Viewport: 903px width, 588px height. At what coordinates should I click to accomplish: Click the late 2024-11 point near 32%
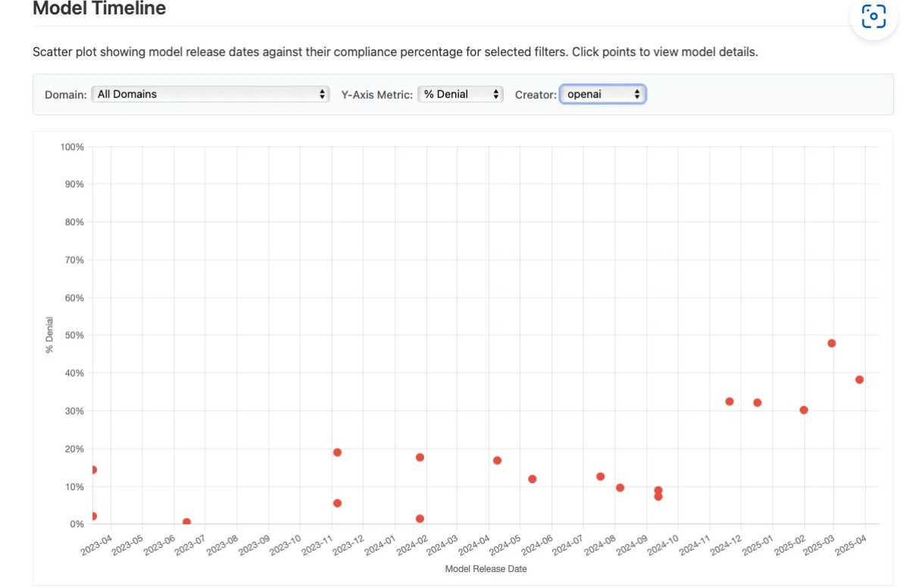(730, 402)
